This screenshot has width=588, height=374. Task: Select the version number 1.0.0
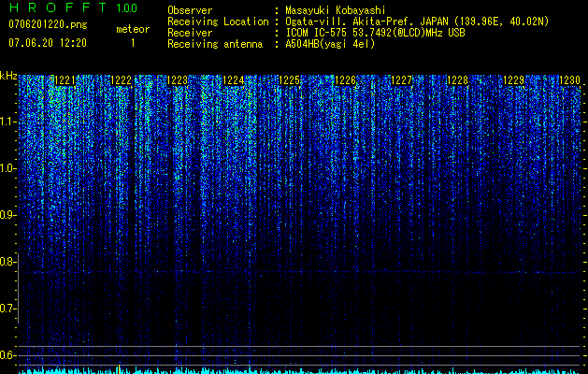click(x=127, y=8)
